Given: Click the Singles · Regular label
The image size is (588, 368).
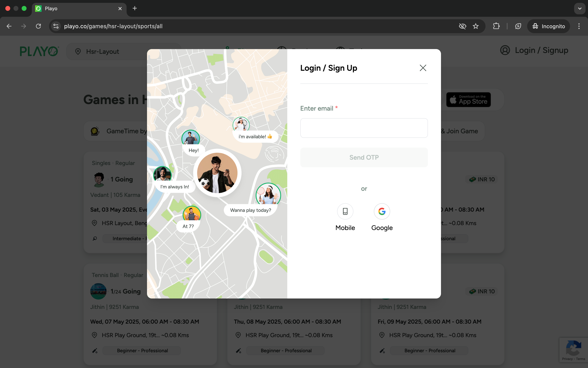Looking at the screenshot, I should pyautogui.click(x=113, y=163).
